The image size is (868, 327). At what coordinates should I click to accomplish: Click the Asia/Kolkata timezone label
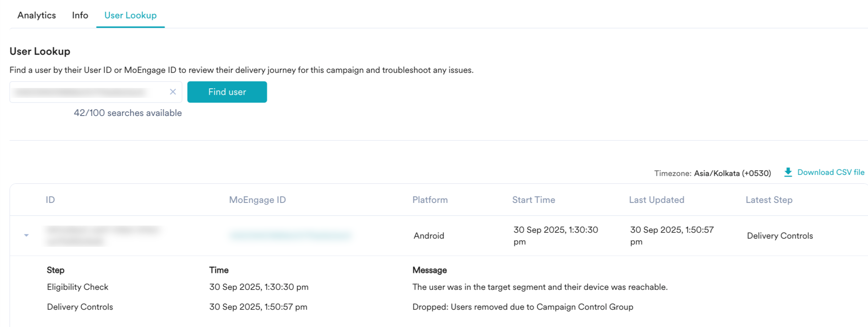pyautogui.click(x=732, y=173)
